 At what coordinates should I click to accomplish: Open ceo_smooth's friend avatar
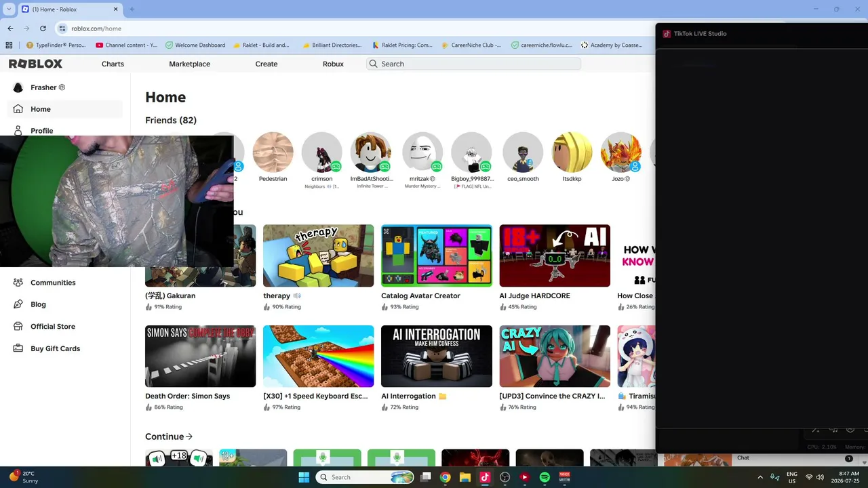pos(523,152)
